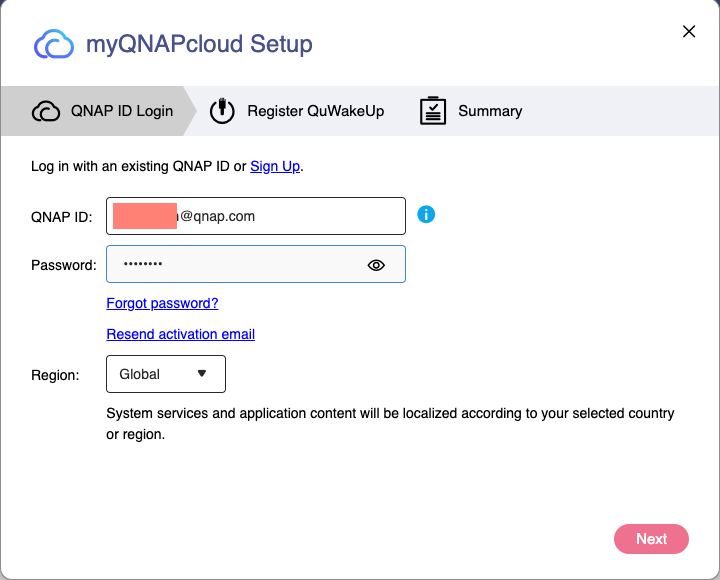Click the Sign Up link
The image size is (720, 580).
click(x=275, y=166)
